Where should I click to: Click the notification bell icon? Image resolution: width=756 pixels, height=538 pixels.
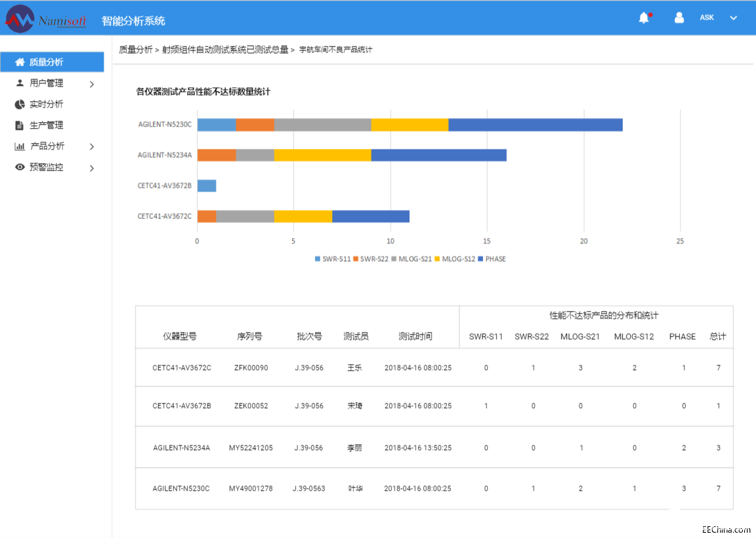[644, 18]
